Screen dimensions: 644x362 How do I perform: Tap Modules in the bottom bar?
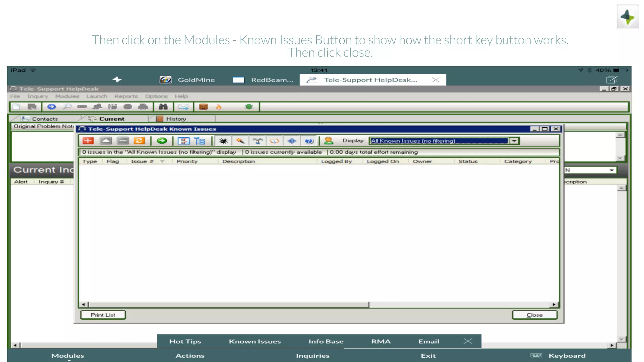tap(68, 356)
